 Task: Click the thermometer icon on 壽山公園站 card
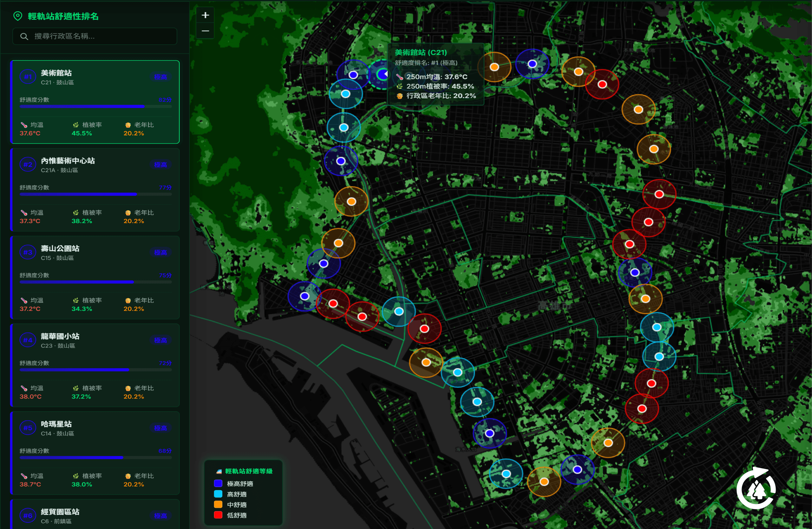[x=24, y=300]
